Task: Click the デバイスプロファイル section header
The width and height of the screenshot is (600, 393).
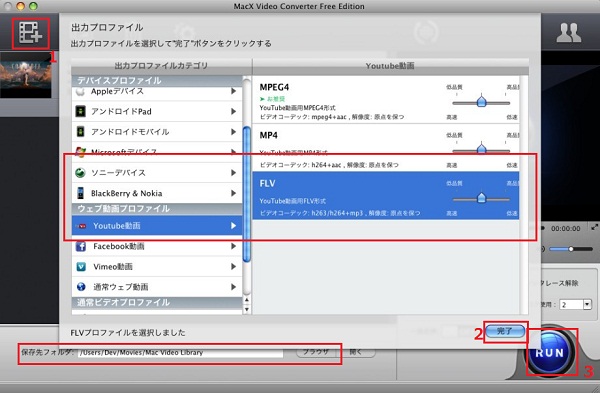Action: [157, 80]
